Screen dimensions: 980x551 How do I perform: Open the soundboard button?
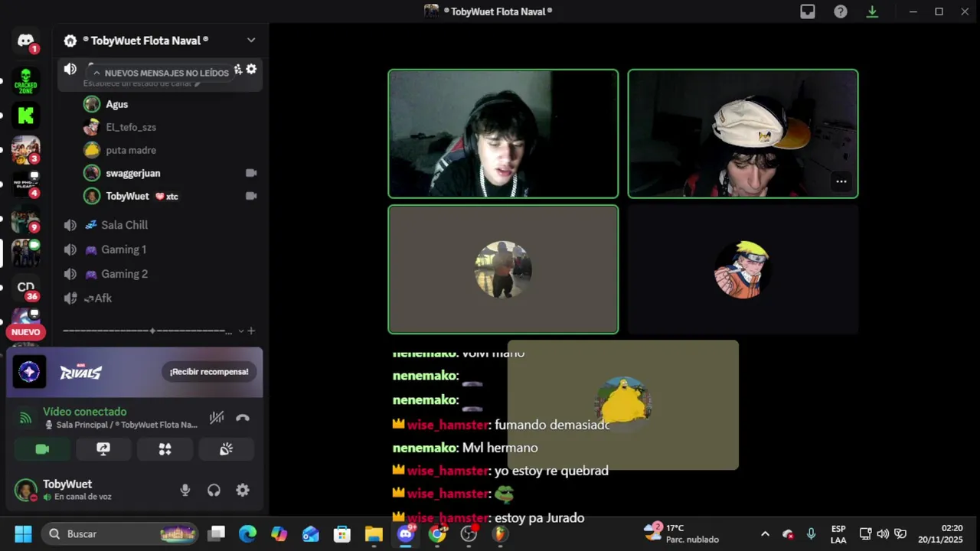pos(226,449)
